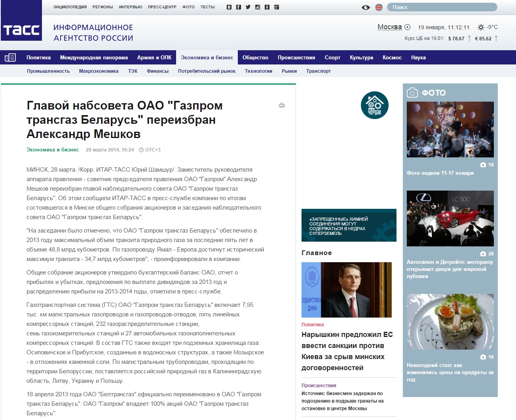Go to the Политика section tab
The height and width of the screenshot is (420, 516).
tap(39, 58)
